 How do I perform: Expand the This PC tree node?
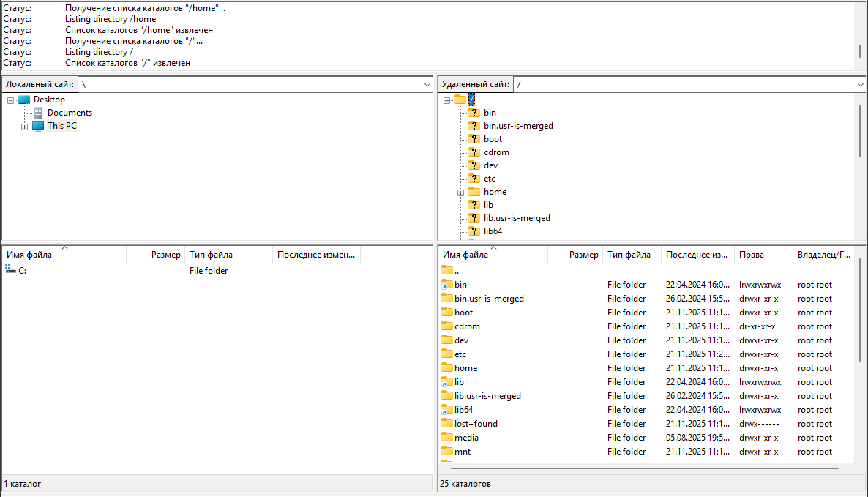(x=25, y=127)
